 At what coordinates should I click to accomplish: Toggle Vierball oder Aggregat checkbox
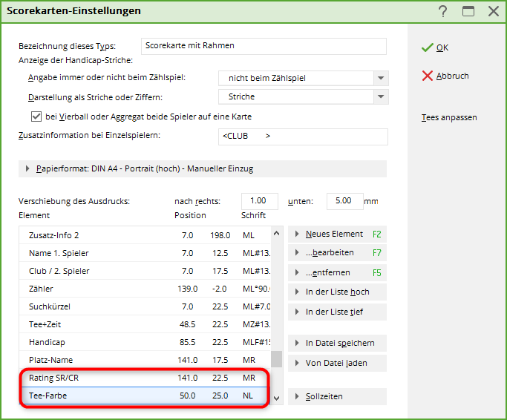[x=36, y=117]
